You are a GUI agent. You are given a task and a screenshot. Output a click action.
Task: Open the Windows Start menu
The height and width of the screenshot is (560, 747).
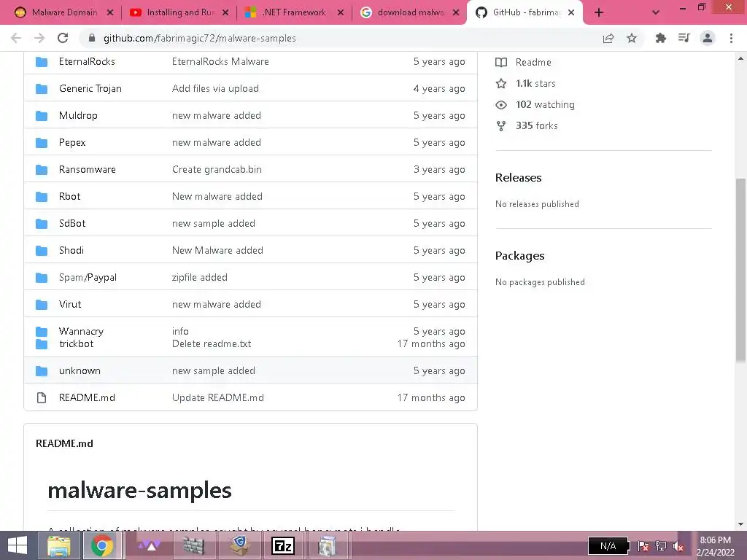(x=18, y=545)
